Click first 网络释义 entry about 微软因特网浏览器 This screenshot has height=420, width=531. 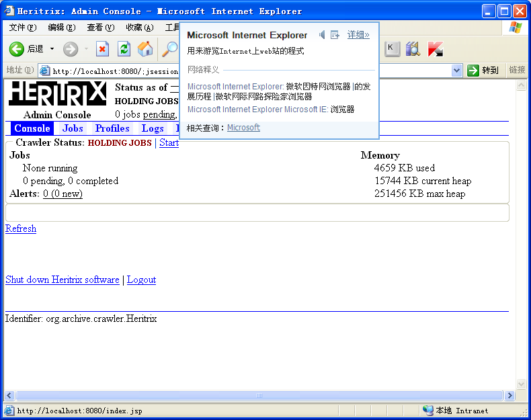point(279,91)
